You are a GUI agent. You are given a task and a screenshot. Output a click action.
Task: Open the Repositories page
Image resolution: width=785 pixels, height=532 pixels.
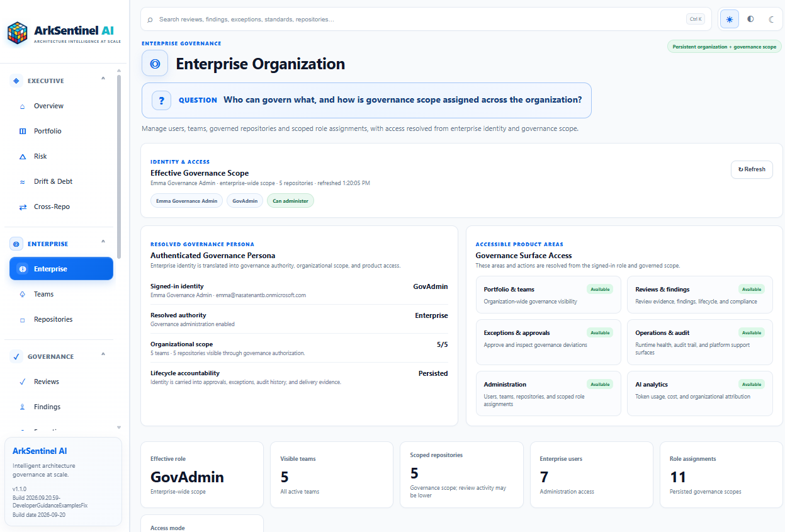[61, 320]
